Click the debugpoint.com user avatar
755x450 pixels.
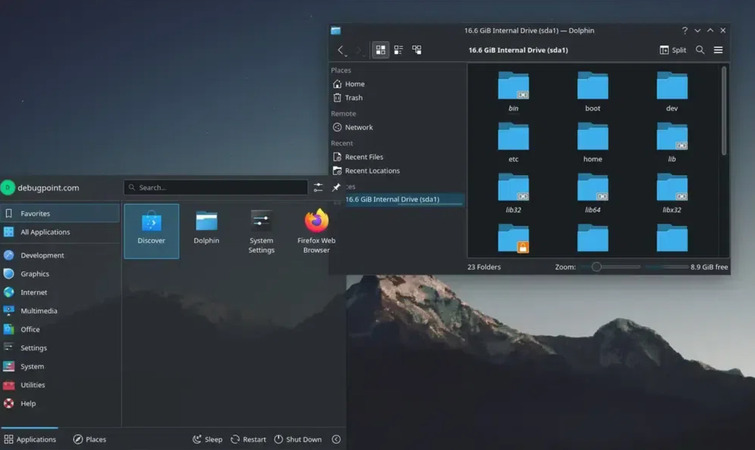coord(8,187)
